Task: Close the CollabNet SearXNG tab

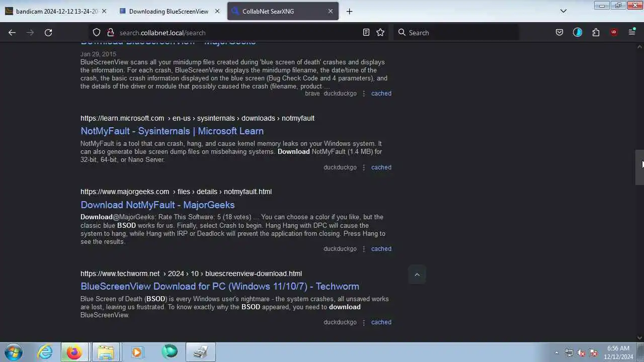Action: pyautogui.click(x=331, y=11)
